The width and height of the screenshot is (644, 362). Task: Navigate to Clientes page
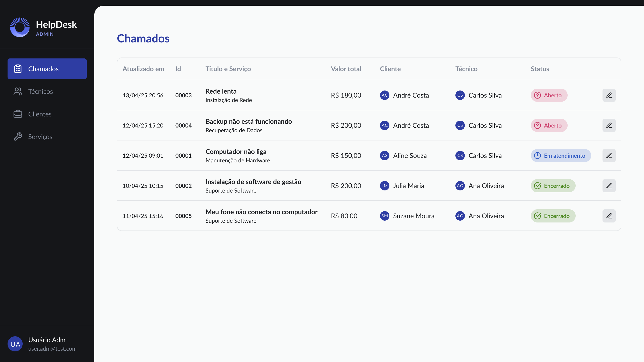point(40,114)
